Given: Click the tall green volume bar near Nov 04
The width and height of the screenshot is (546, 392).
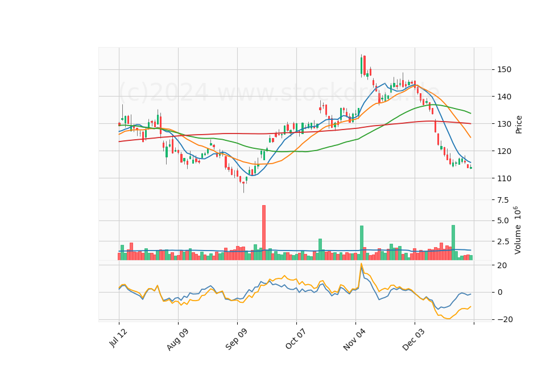Looking at the screenshot, I should (362, 243).
